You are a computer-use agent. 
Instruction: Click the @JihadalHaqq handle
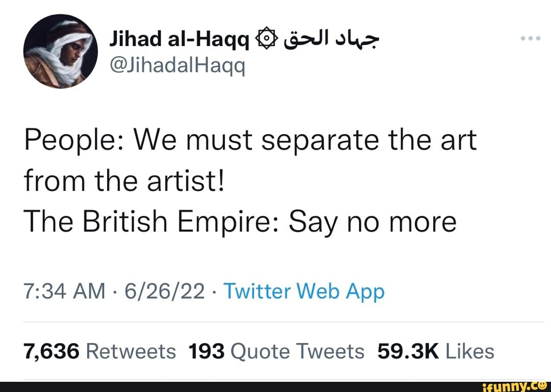[x=177, y=64]
